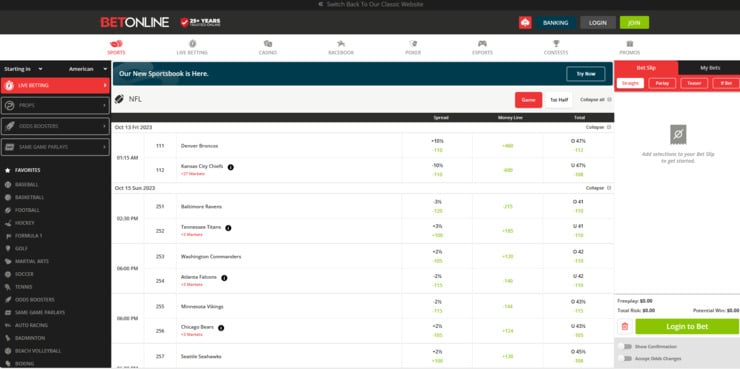Clear bet slip with the trash icon
This screenshot has width=740, height=369.
[625, 327]
